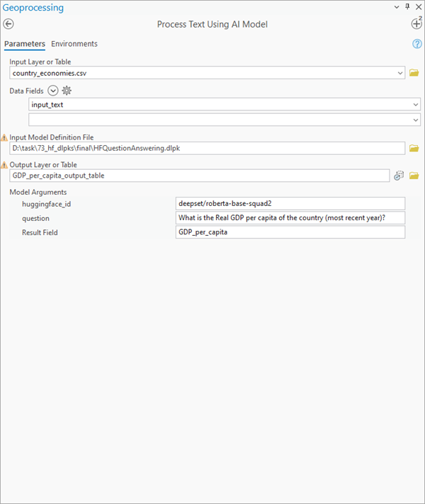425x504 pixels.
Task: Select the Parameters tab
Action: [25, 44]
